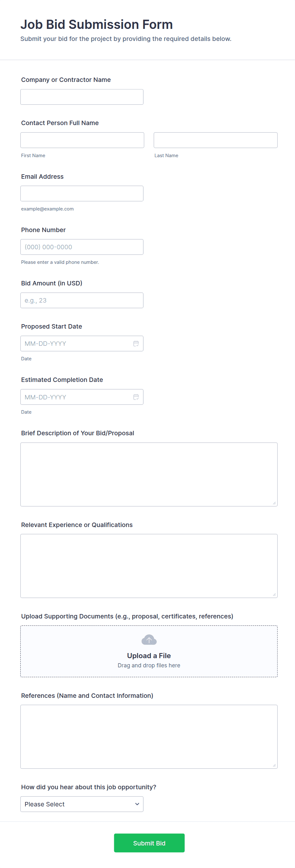Click inside the Brief Description textarea
295x868 pixels.
click(x=148, y=474)
